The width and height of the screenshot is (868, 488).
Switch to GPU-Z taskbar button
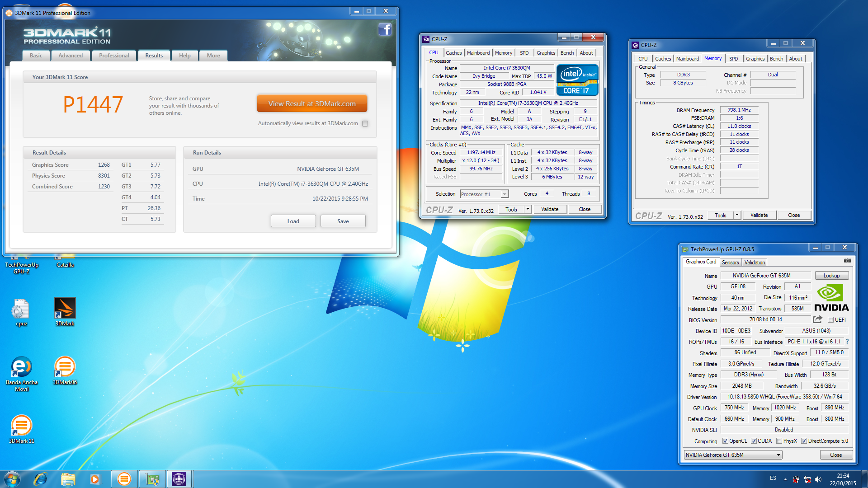click(x=152, y=479)
